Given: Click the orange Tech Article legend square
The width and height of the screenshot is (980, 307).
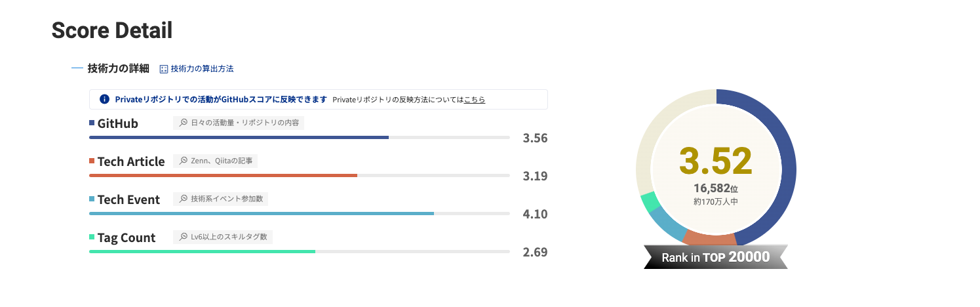Looking at the screenshot, I should (x=92, y=161).
